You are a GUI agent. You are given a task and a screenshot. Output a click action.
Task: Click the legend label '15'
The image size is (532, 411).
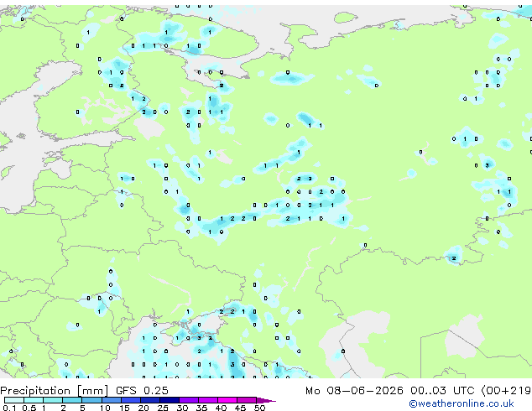124,408
